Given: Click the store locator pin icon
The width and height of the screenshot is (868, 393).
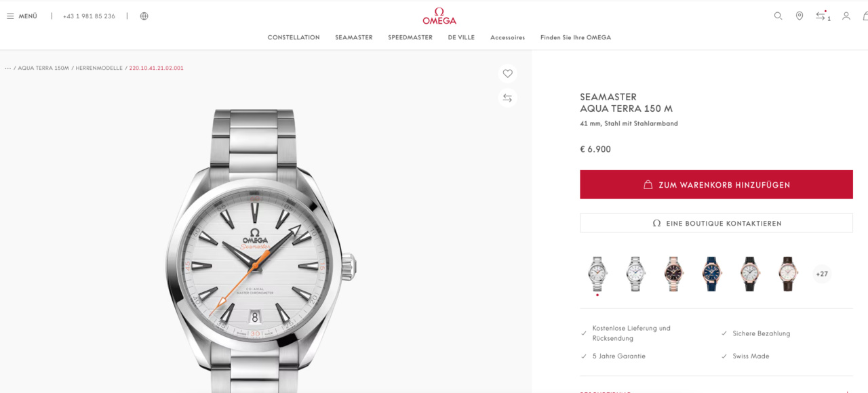Looking at the screenshot, I should [x=800, y=16].
